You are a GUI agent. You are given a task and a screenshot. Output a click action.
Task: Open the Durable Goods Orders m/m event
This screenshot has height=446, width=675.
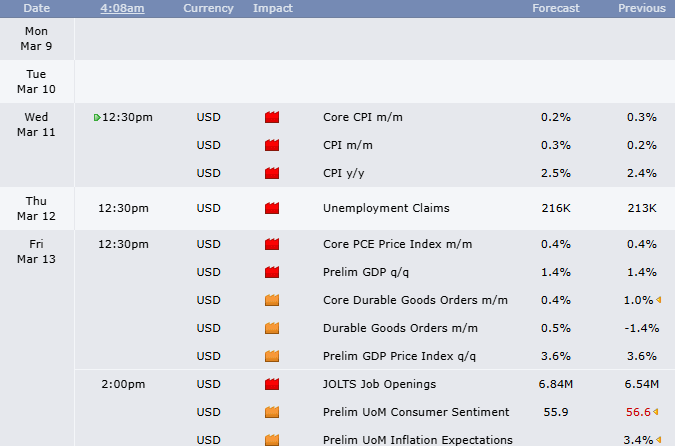pos(400,328)
